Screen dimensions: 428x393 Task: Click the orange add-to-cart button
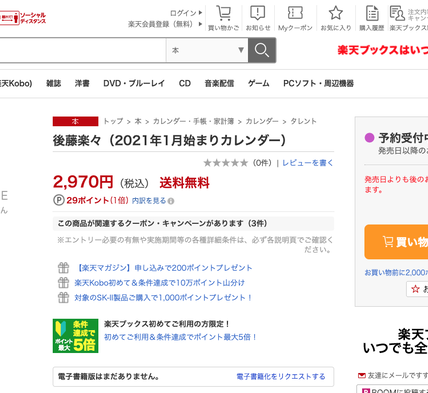point(396,242)
